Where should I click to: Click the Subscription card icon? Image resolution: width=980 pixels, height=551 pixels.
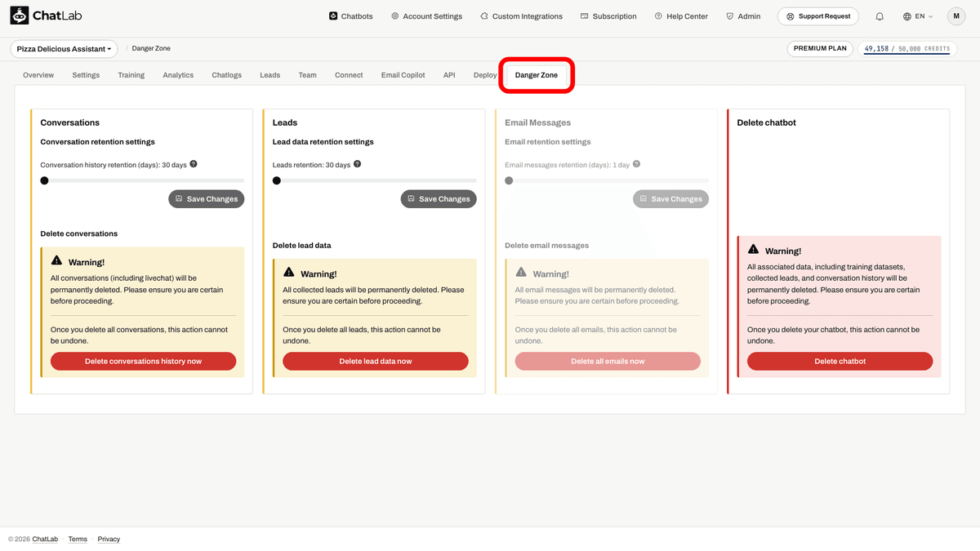[585, 16]
